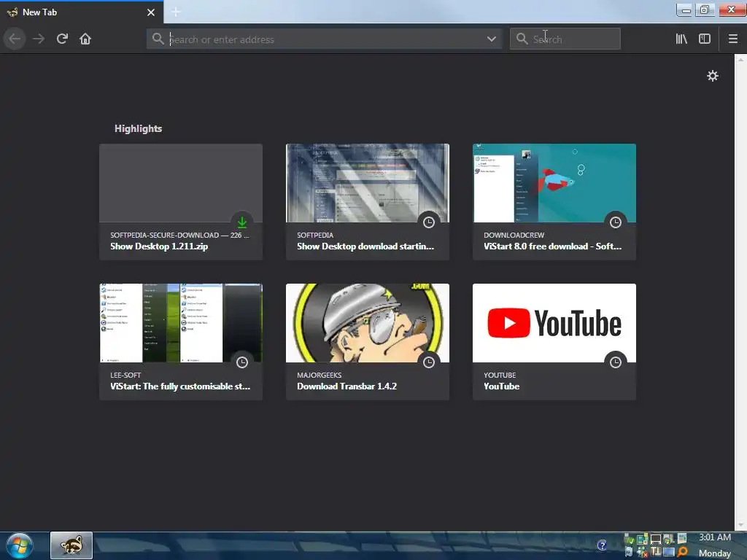Viewport: 747px width, 560px height.
Task: Go forward with the forward arrow
Action: point(39,39)
